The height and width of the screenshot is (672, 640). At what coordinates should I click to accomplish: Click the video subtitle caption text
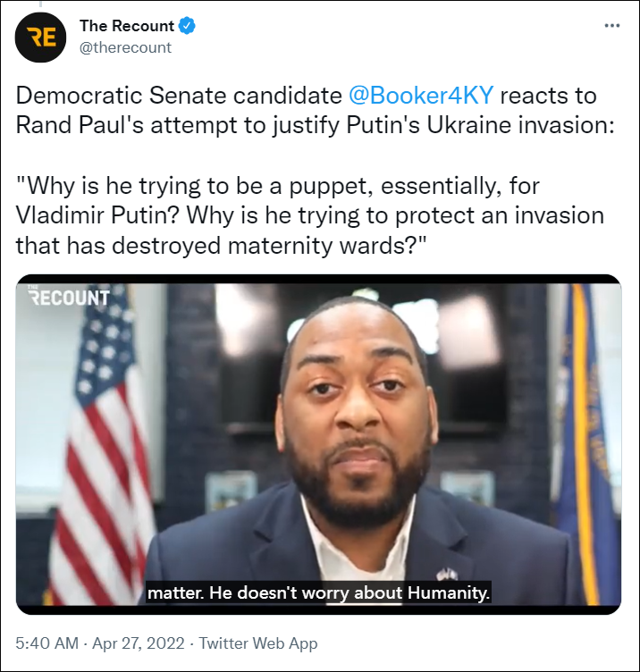(x=318, y=592)
